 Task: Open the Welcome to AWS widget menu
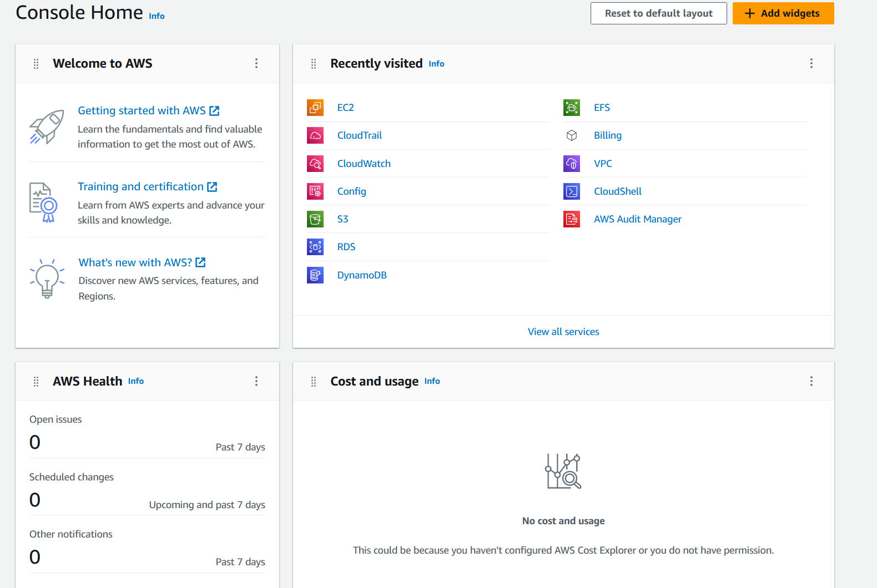pyautogui.click(x=256, y=63)
